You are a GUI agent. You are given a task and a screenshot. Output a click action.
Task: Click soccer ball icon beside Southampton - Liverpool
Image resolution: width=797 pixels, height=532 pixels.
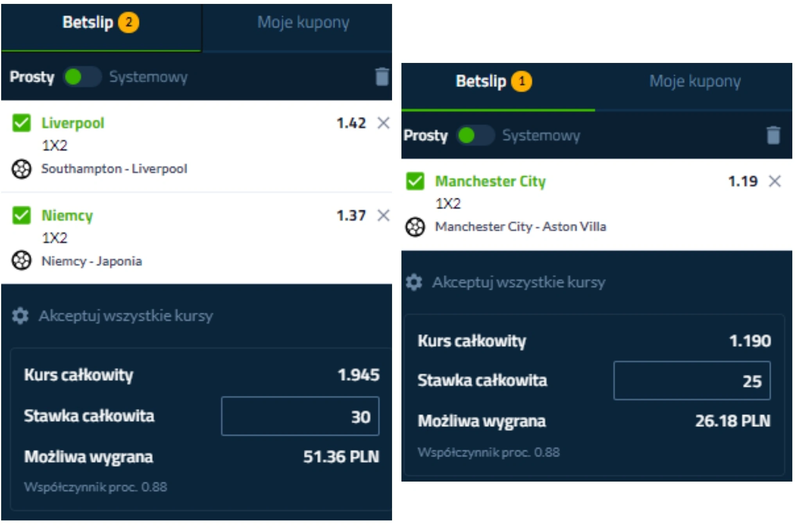tap(21, 169)
